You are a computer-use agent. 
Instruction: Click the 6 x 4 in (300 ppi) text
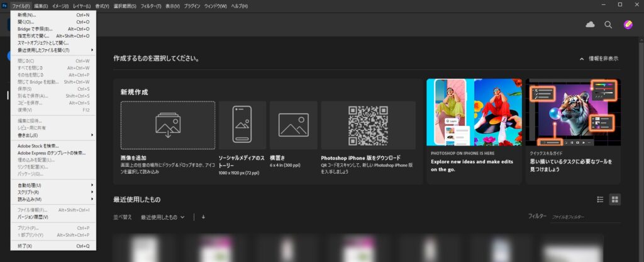285,165
